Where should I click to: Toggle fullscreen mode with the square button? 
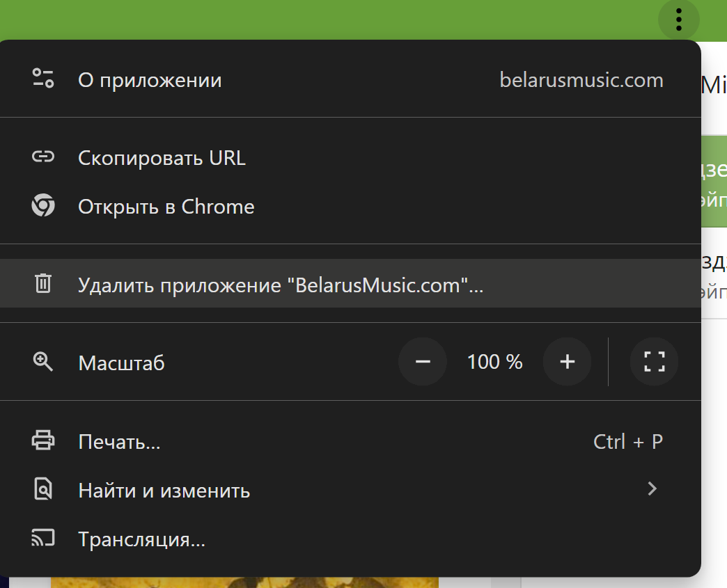tap(653, 362)
